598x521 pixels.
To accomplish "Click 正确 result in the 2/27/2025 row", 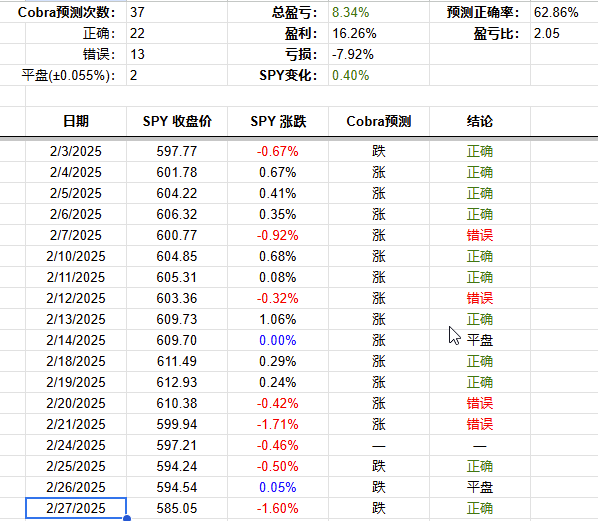I will (480, 508).
